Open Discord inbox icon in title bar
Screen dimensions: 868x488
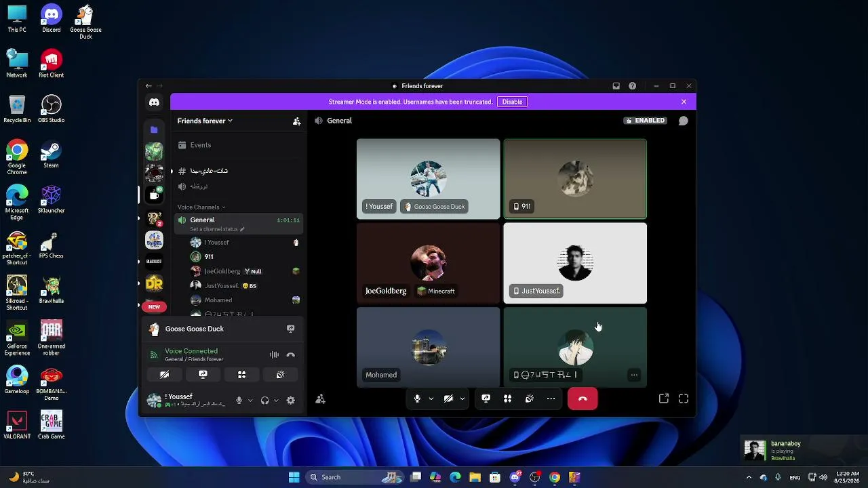pos(616,86)
